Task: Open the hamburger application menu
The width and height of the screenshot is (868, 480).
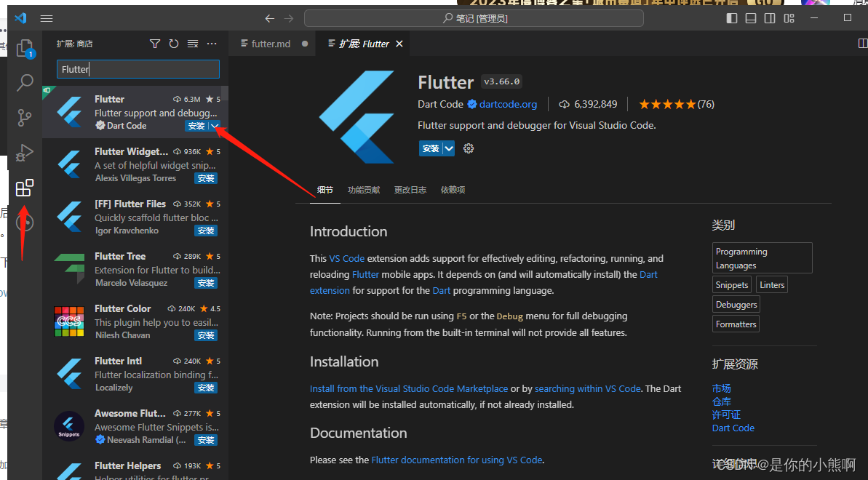Action: point(47,18)
